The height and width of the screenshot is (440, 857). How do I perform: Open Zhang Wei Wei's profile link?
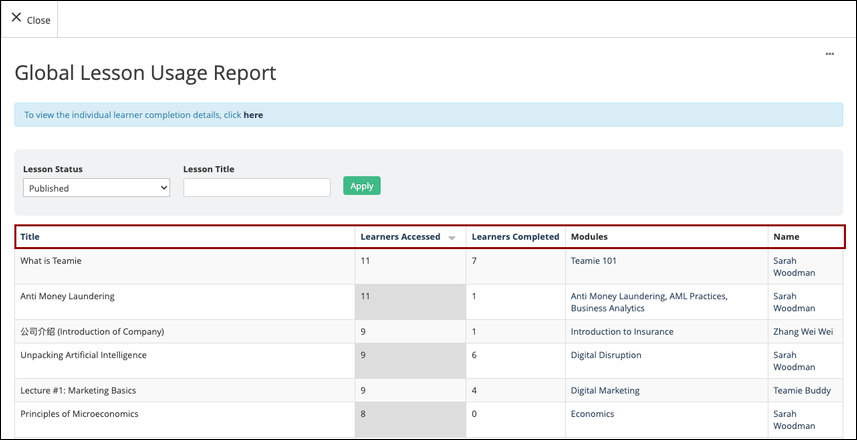coord(803,331)
